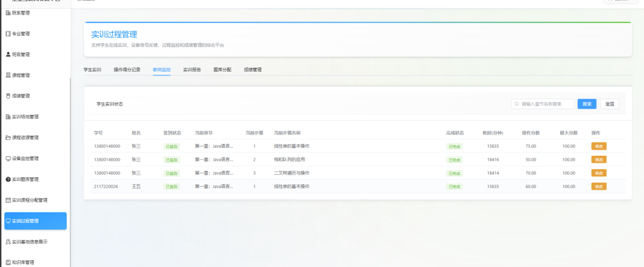Viewport: 644px width, 267px height.
Task: Click 修改 for 王五's row
Action: 599,187
